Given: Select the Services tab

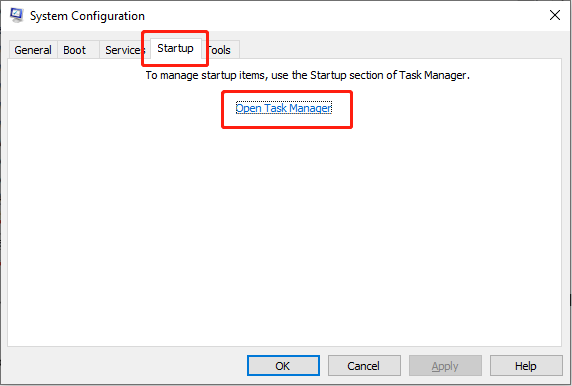Looking at the screenshot, I should tap(123, 50).
